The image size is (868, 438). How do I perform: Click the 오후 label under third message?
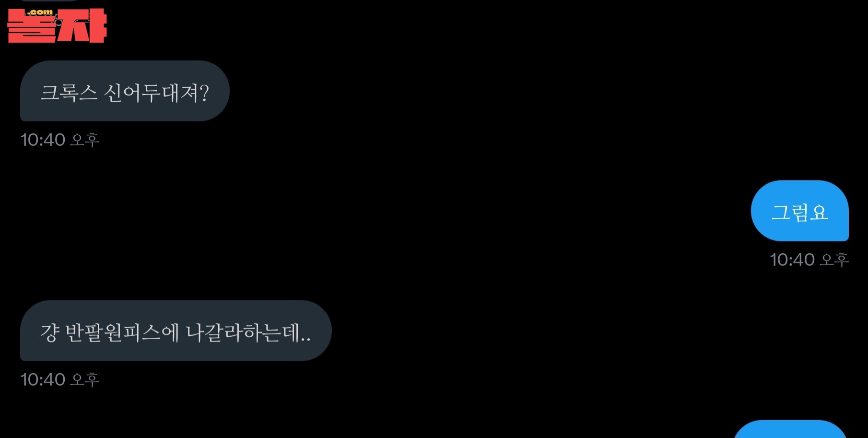pos(85,379)
